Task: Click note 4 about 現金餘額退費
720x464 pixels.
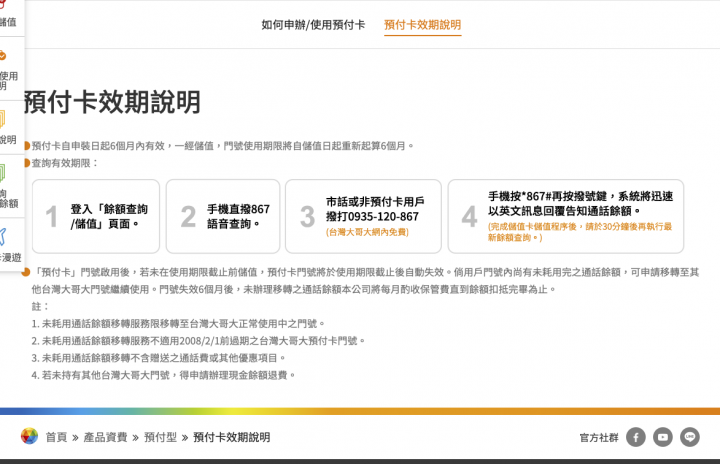Action: [163, 375]
